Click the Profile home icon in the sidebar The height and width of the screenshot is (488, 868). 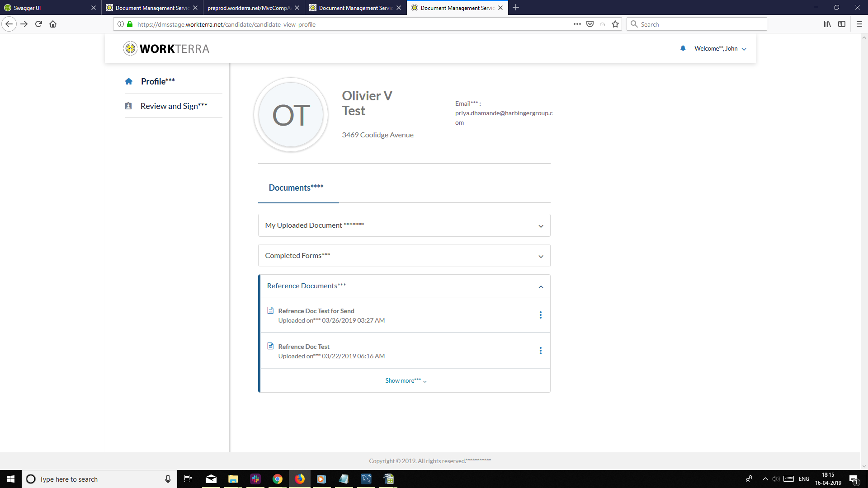tap(129, 81)
